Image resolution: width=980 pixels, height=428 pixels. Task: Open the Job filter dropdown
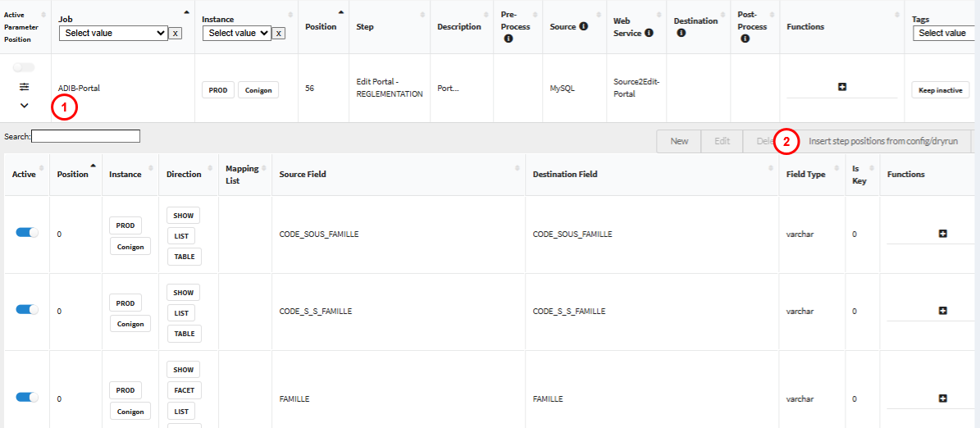point(113,34)
